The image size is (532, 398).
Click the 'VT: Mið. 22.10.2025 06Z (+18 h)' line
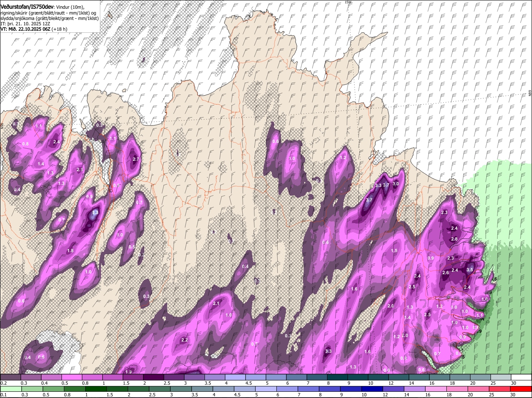tap(34, 29)
